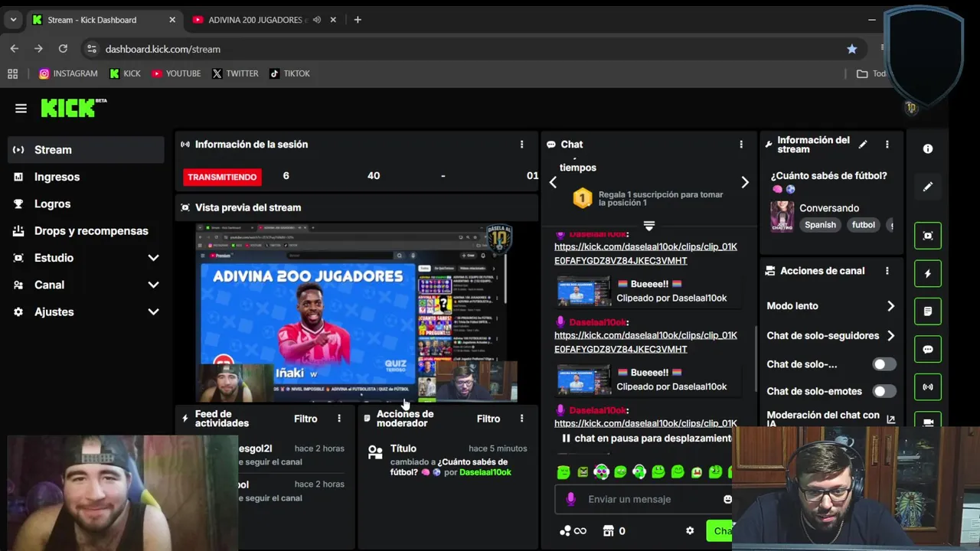Viewport: 980px width, 551px height.
Task: Click the purple microphone badge in the message box
Action: click(x=570, y=499)
